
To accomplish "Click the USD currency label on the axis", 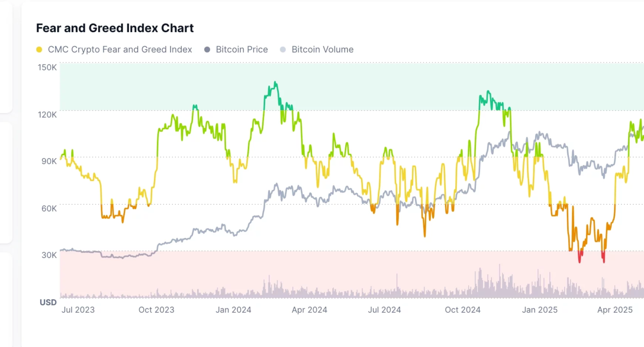I will tap(48, 302).
